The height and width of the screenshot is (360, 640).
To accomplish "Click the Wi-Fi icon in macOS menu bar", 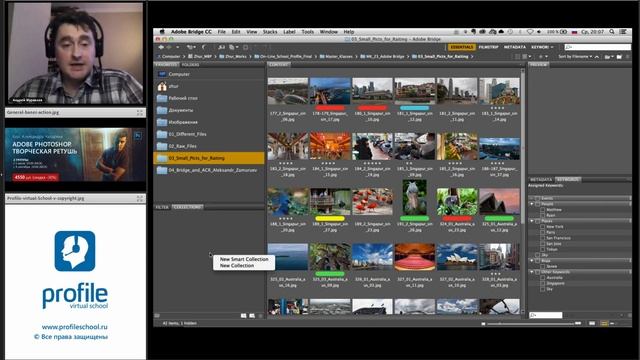I will tap(530, 31).
